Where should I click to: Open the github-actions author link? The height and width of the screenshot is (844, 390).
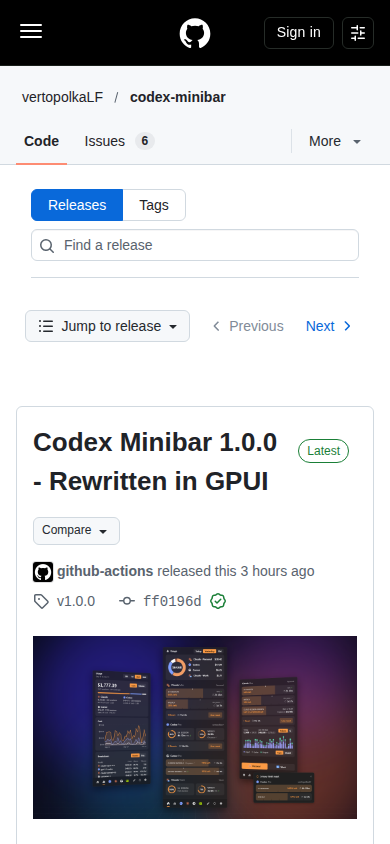[105, 571]
